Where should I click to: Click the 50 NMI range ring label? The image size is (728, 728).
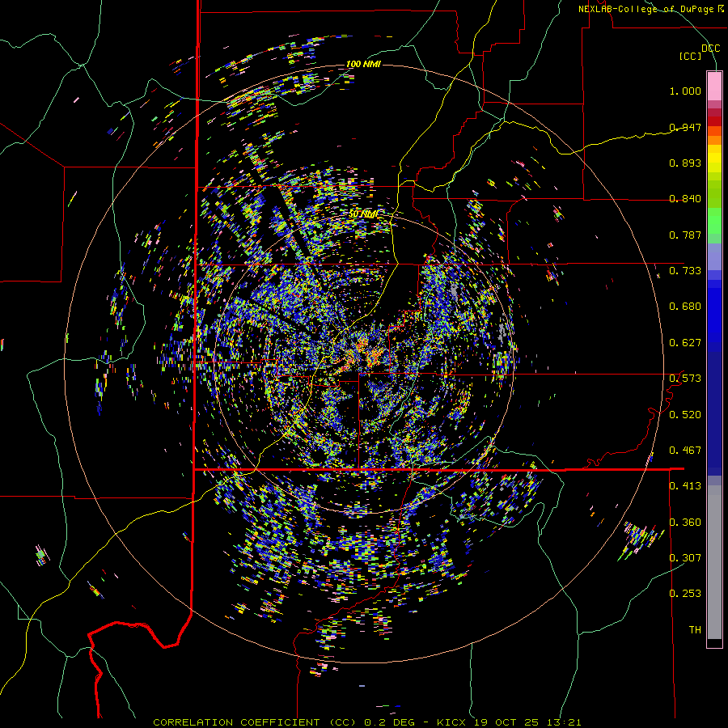(x=363, y=214)
